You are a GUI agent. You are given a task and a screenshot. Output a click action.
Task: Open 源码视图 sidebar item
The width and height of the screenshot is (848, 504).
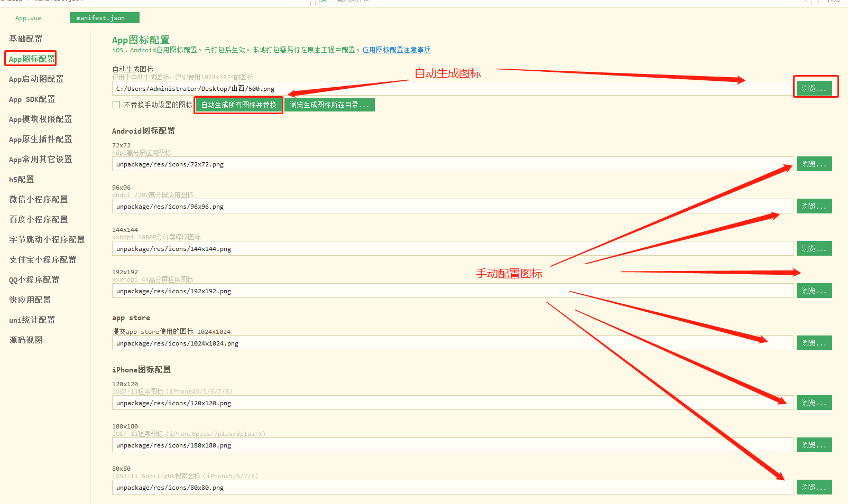pos(26,340)
